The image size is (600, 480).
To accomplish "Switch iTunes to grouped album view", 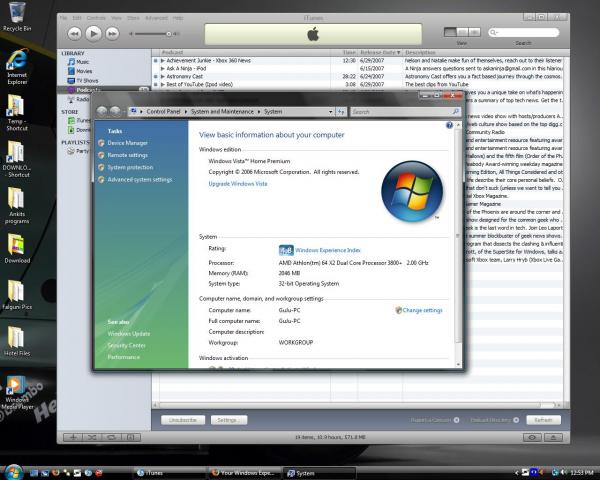I will (x=463, y=32).
